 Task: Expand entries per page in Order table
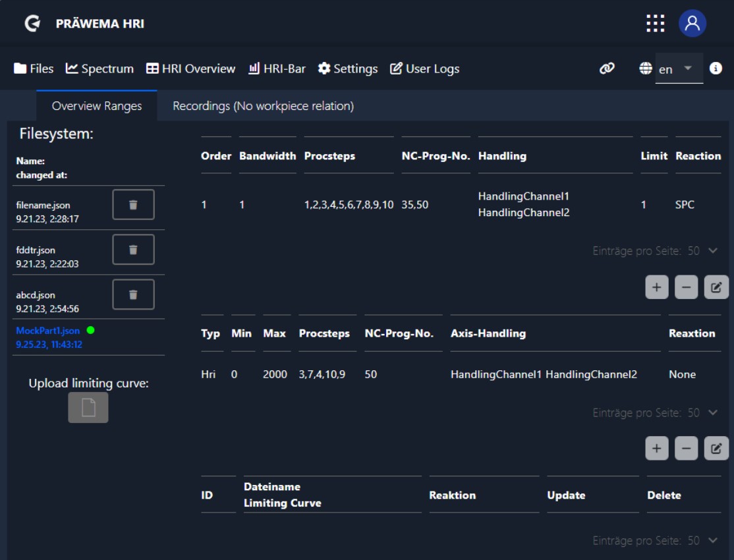pos(712,250)
